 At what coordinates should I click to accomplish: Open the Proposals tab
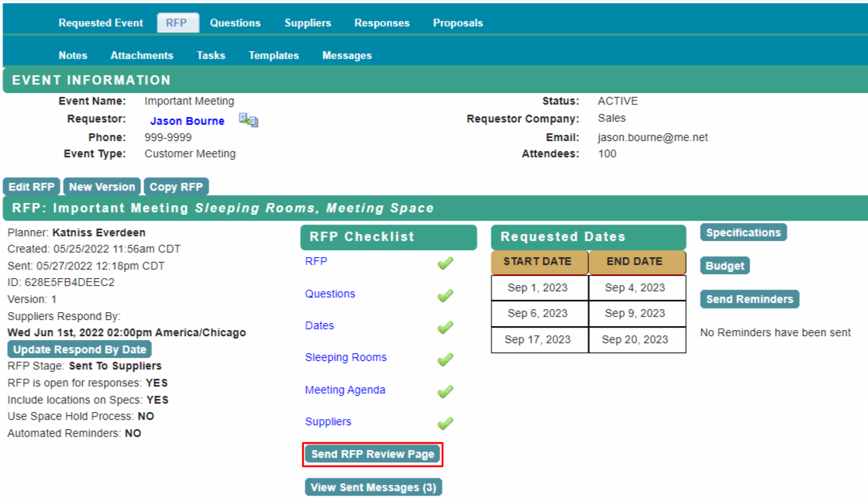tap(458, 22)
